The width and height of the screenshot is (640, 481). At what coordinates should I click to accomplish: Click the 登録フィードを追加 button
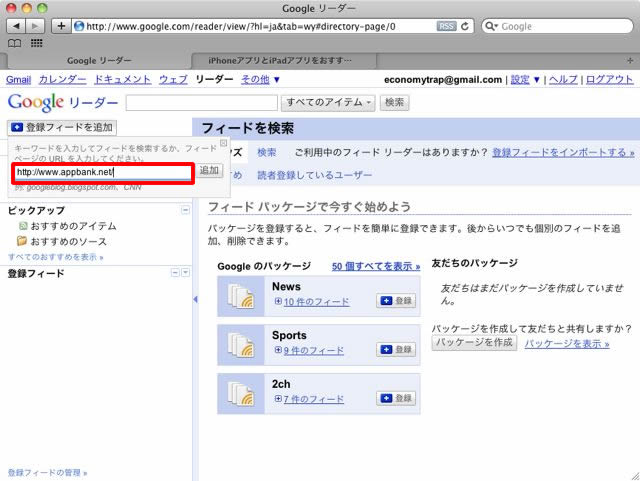(62, 127)
